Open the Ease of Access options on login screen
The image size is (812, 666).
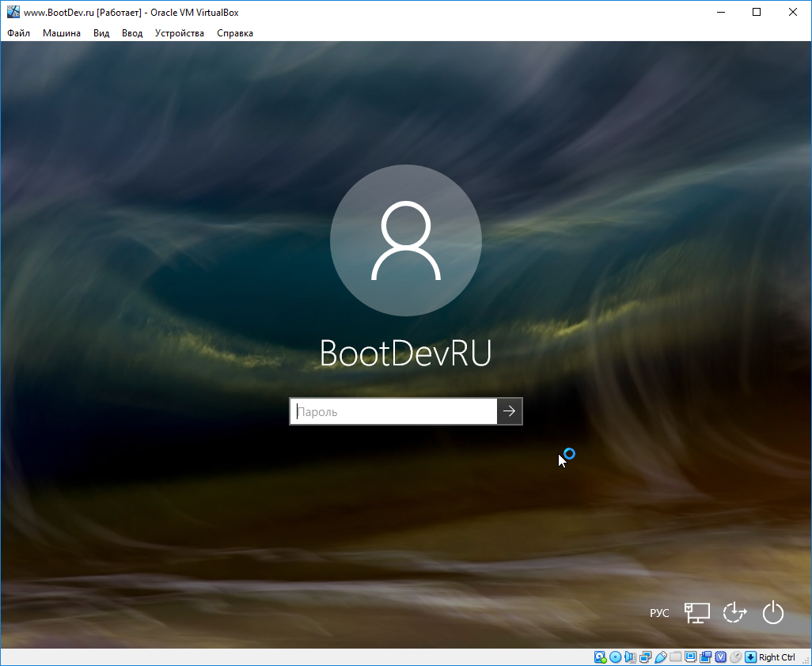click(734, 612)
